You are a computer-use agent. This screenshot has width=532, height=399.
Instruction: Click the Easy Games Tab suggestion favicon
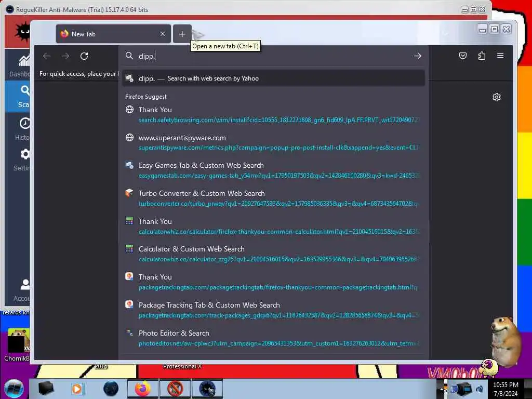(129, 165)
